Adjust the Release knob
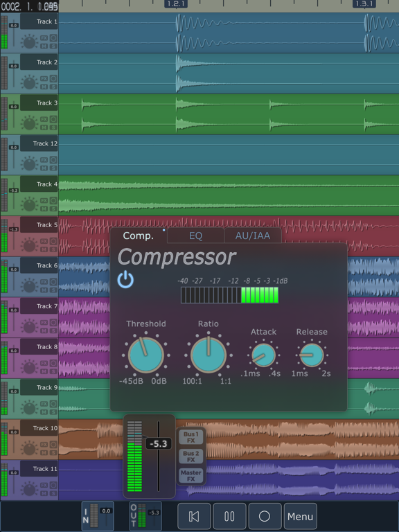 click(x=312, y=355)
